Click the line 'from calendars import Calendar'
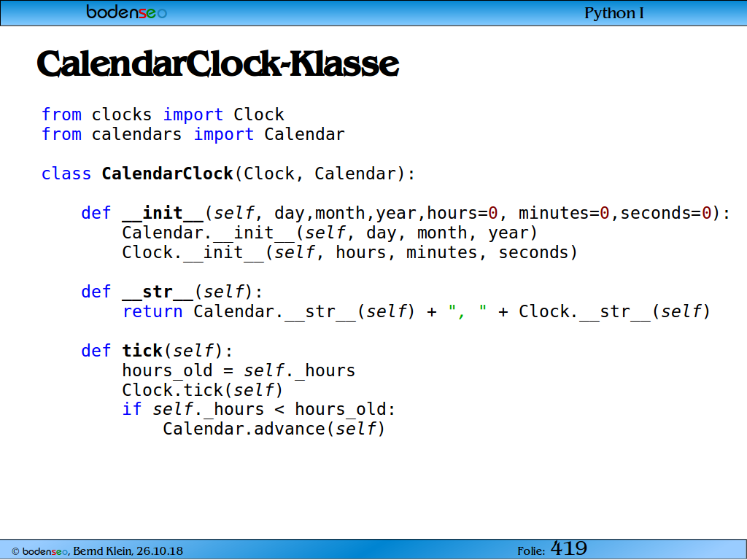Viewport: 747px width, 560px height. pyautogui.click(x=193, y=134)
